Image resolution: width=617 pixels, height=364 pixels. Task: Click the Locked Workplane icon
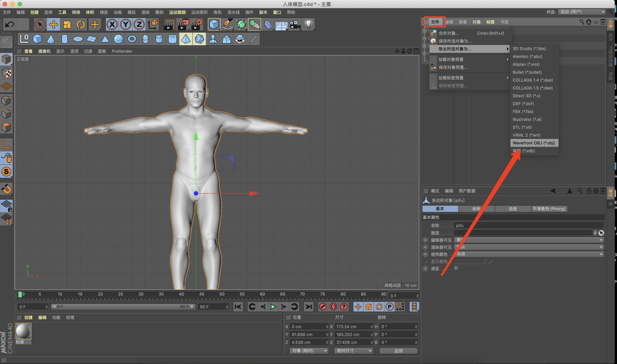click(7, 206)
